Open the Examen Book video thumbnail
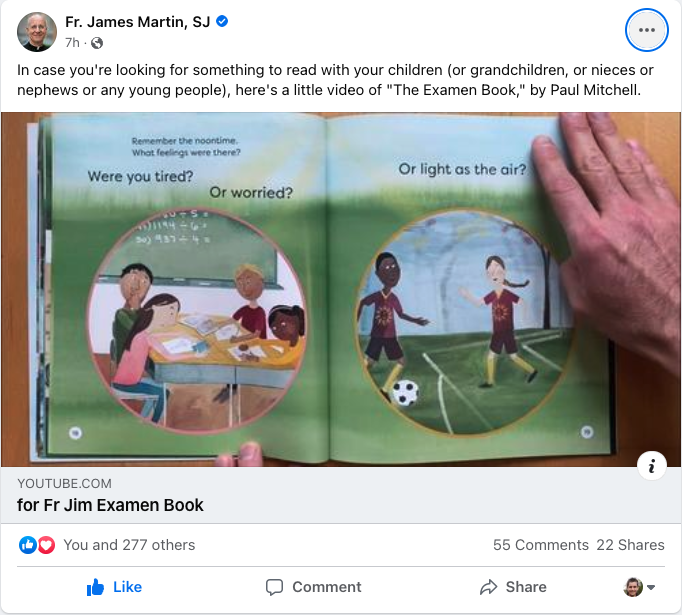Image resolution: width=682 pixels, height=615 pixels. pyautogui.click(x=341, y=289)
